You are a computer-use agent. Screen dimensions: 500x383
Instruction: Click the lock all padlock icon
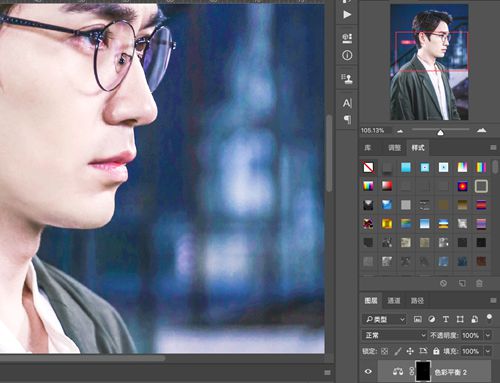pyautogui.click(x=436, y=351)
